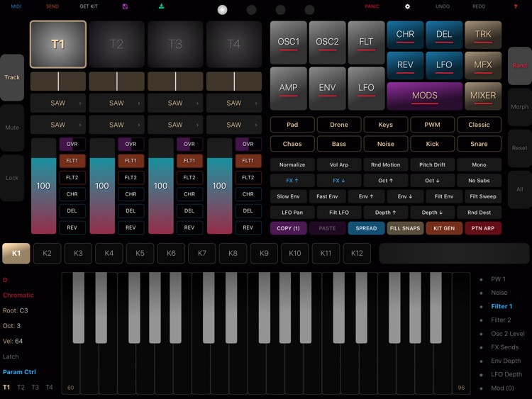The image size is (532, 399).
Task: Click the dot beside LFO Depth
Action: point(481,375)
